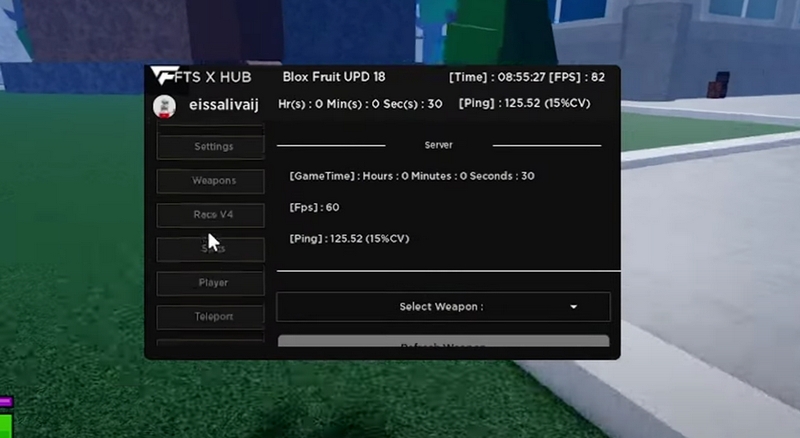
Task: Click the 'Select Weapon :' label text
Action: [441, 307]
